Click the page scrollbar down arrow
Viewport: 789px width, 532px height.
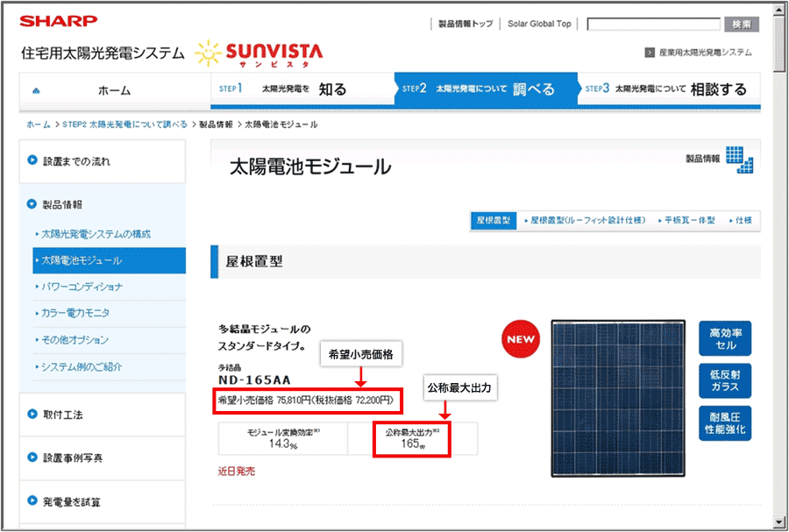pyautogui.click(x=780, y=522)
